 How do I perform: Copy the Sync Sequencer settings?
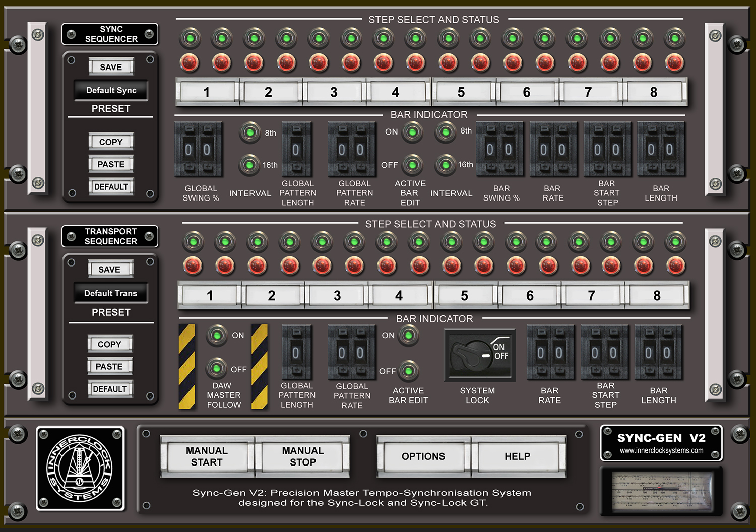pos(111,142)
